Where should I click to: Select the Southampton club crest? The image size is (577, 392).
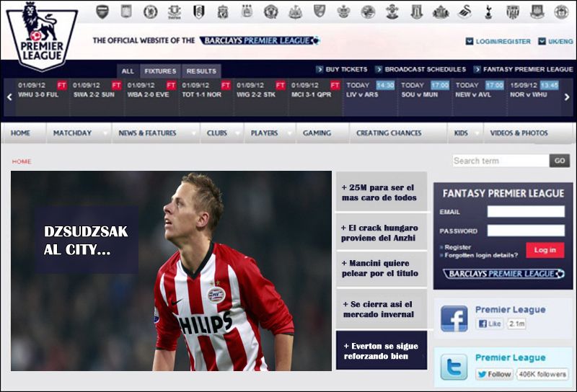(x=392, y=12)
